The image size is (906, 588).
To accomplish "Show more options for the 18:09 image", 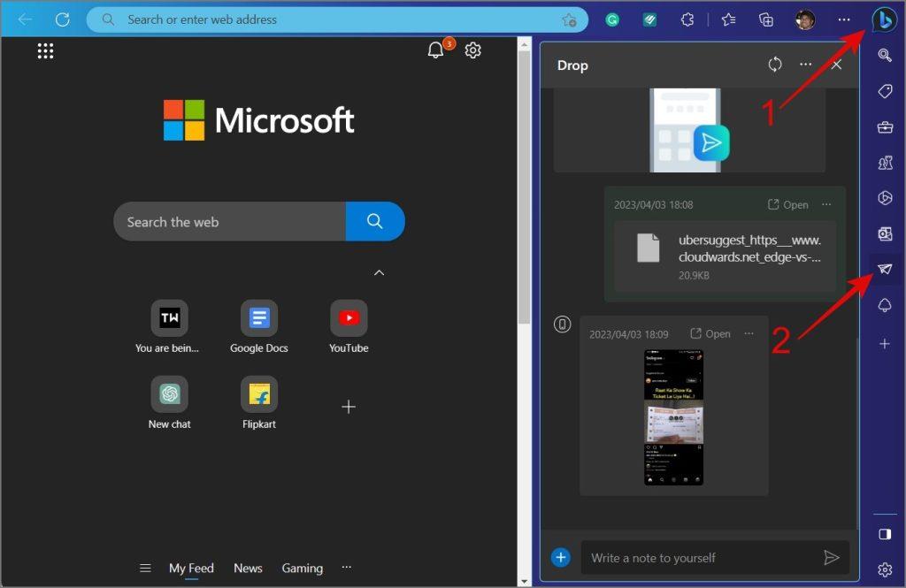I will pyautogui.click(x=749, y=334).
